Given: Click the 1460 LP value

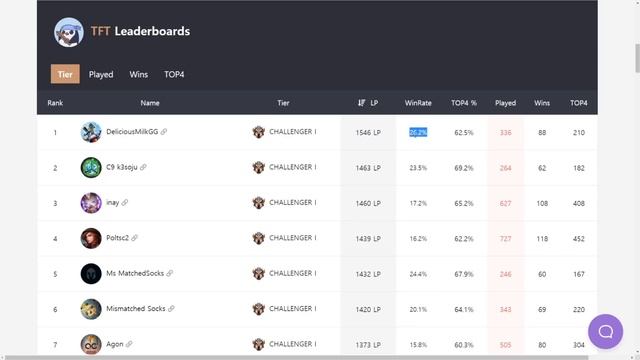Looking at the screenshot, I should [368, 203].
